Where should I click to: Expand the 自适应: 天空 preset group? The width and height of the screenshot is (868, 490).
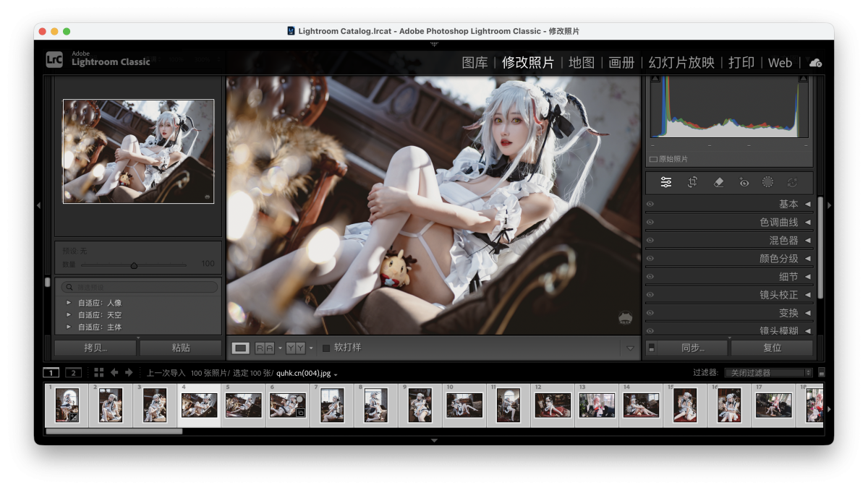tap(69, 315)
